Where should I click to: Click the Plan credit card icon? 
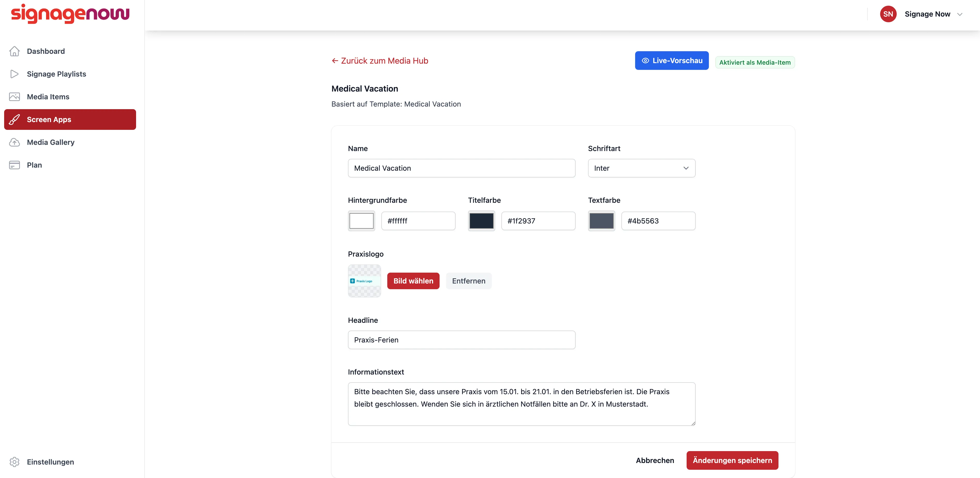click(14, 165)
